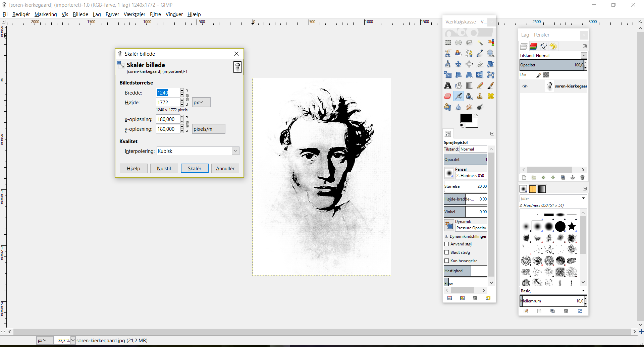644x347 pixels.
Task: Select the Text tool in toolbox
Action: click(x=448, y=86)
